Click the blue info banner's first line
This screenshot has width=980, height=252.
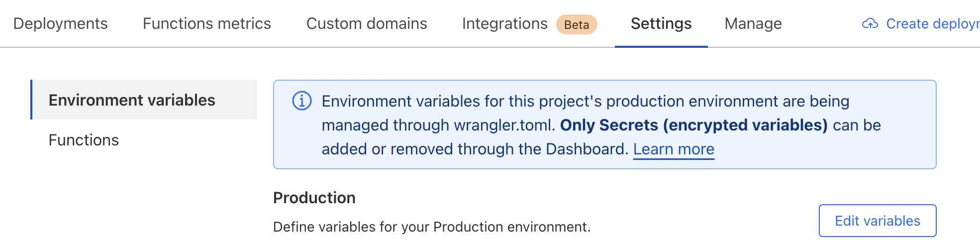(585, 101)
